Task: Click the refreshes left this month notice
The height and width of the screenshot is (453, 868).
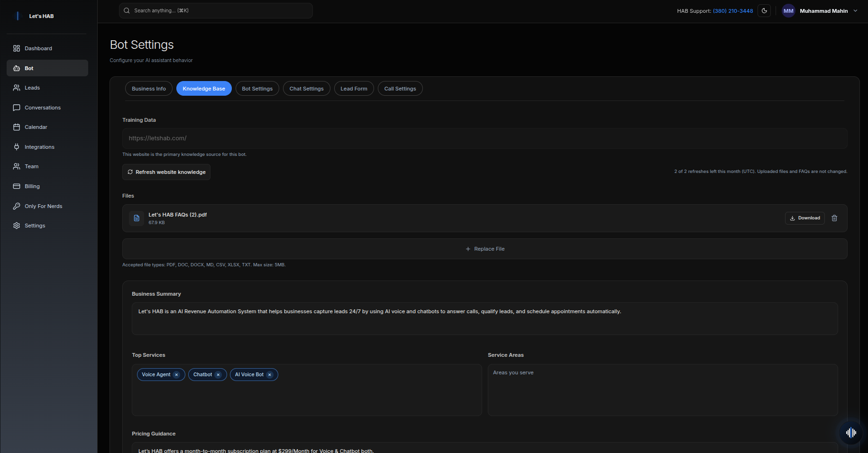Action: point(761,172)
